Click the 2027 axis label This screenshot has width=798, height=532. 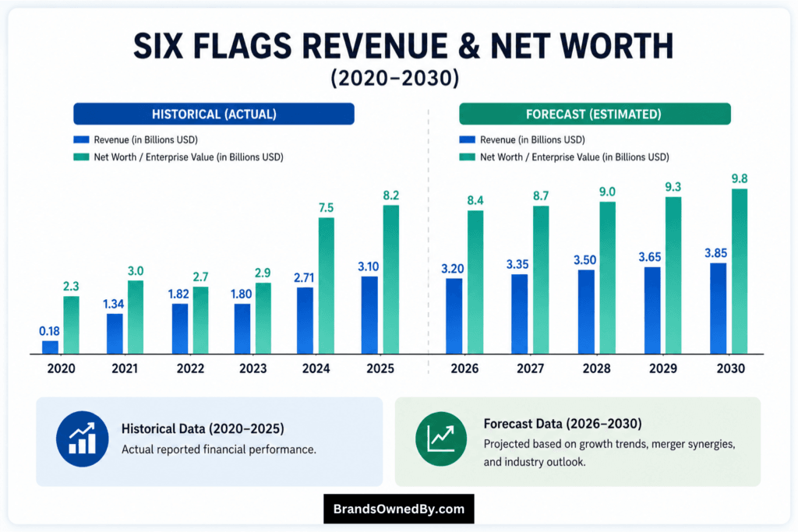pos(530,368)
